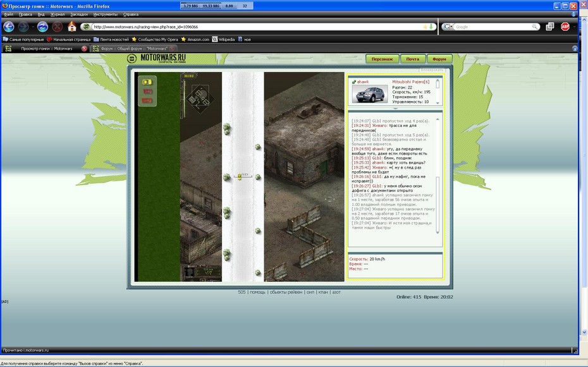Image resolution: width=588 pixels, height=367 pixels.
Task: Click the site identity icon in address bar
Action: [x=86, y=27]
